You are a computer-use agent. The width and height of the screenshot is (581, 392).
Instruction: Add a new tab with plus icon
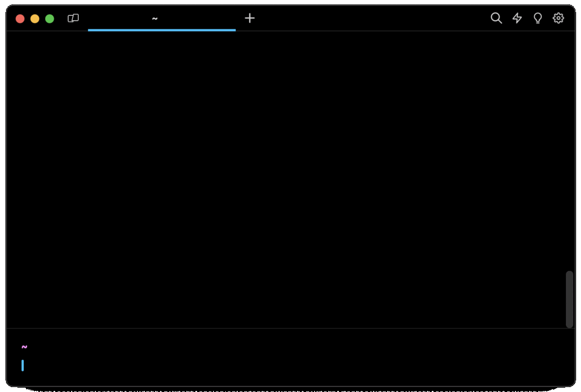click(249, 18)
